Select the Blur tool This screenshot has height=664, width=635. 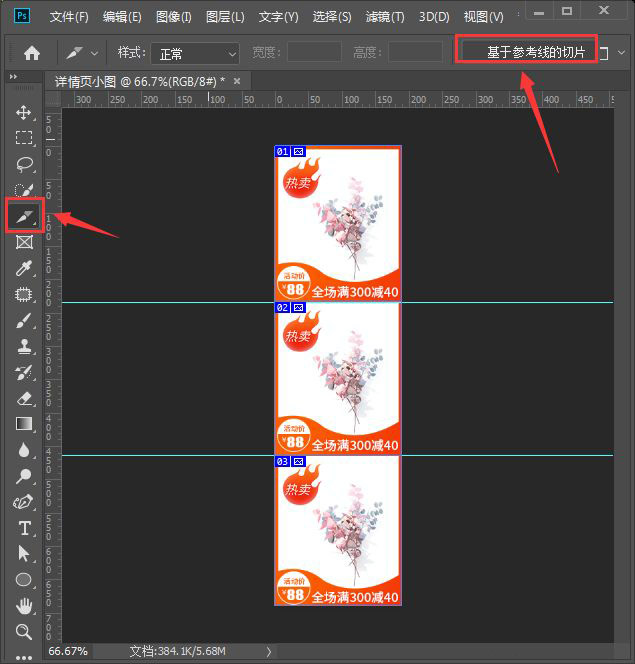pos(24,450)
